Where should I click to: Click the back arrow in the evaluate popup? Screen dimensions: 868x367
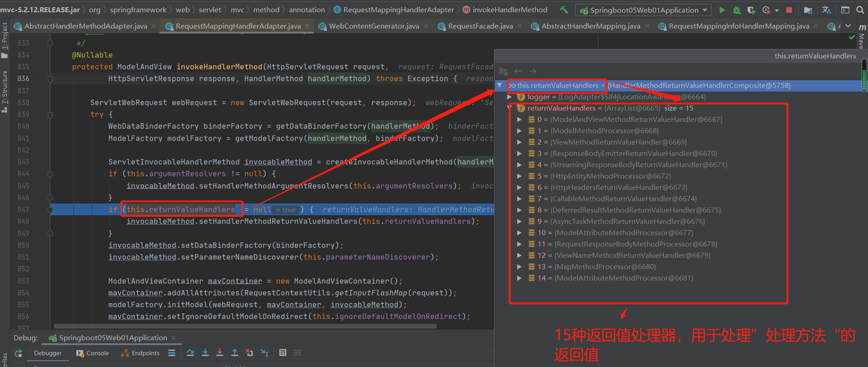518,71
